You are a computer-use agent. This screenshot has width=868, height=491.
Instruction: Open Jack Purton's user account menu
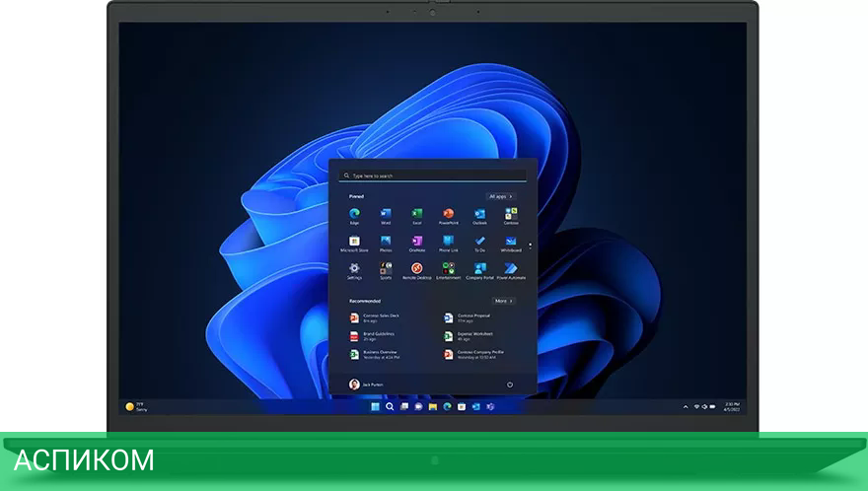coord(366,385)
